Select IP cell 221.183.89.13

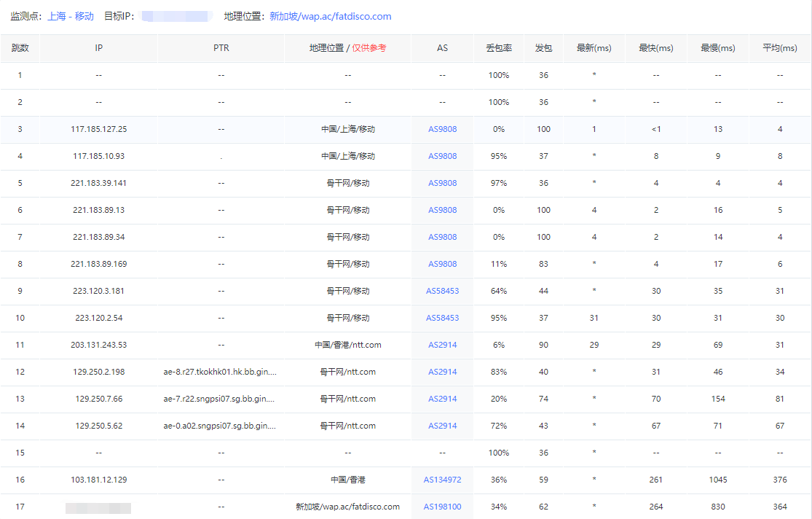tap(98, 210)
